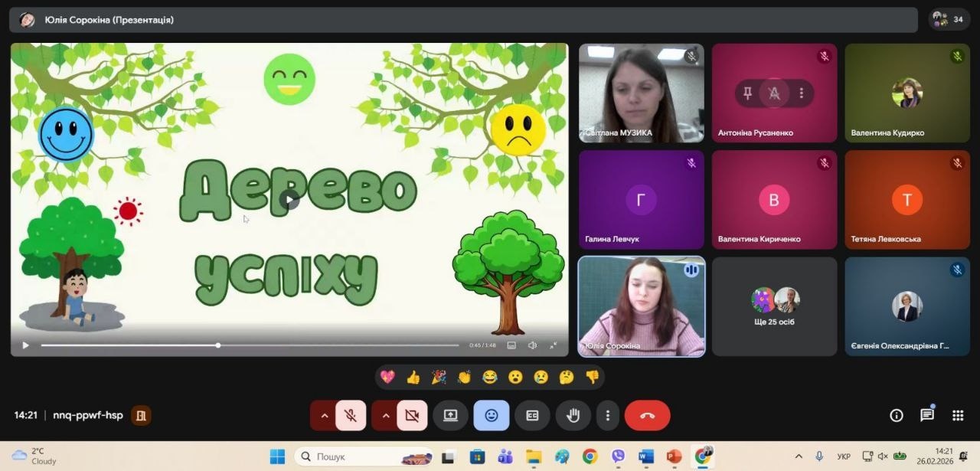This screenshot has height=471, width=980.
Task: Open the participants list showing 34
Action: tap(949, 20)
